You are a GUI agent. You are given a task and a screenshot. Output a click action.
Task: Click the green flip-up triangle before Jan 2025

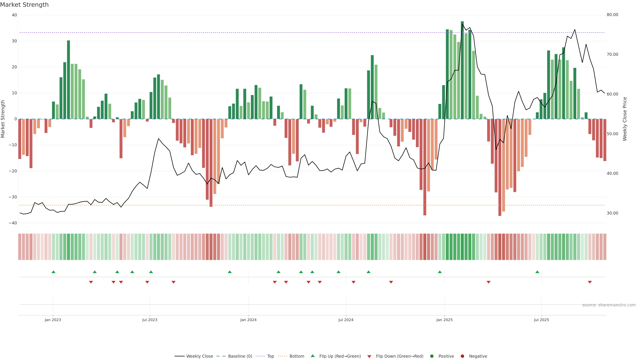pos(440,272)
